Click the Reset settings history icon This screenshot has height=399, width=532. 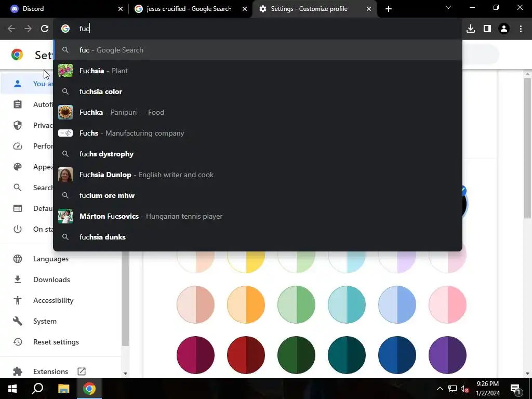[18, 342]
